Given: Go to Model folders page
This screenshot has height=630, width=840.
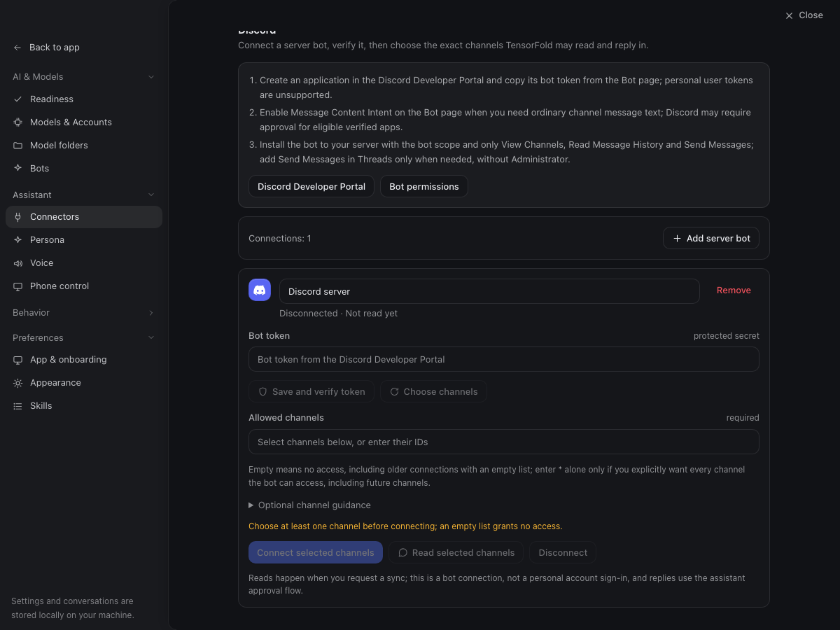Looking at the screenshot, I should [x=84, y=146].
